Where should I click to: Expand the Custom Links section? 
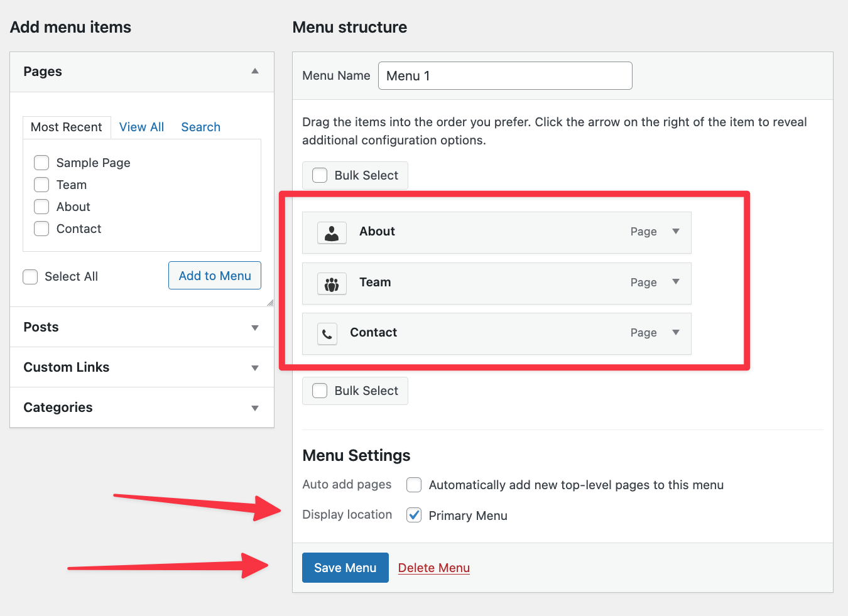click(255, 368)
